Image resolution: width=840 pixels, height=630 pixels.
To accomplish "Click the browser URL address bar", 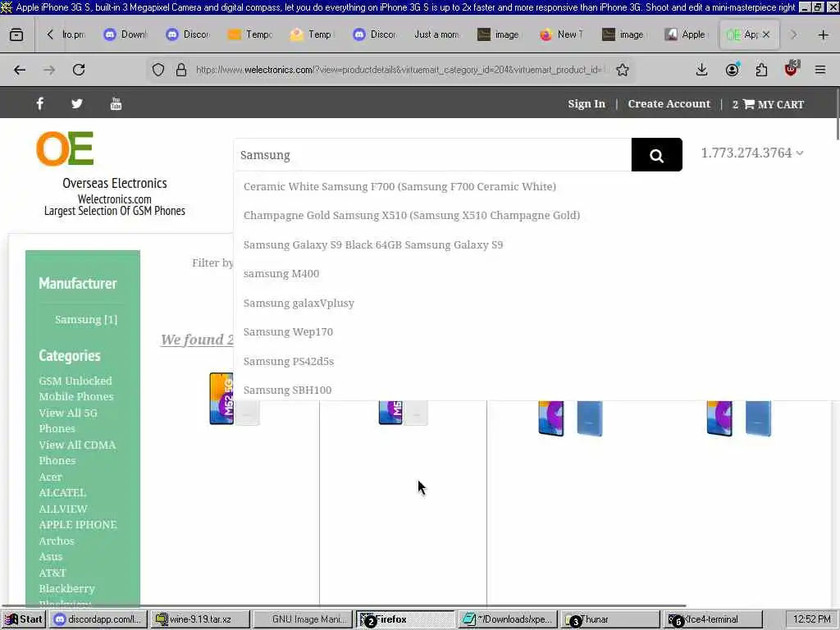I will tap(399, 70).
